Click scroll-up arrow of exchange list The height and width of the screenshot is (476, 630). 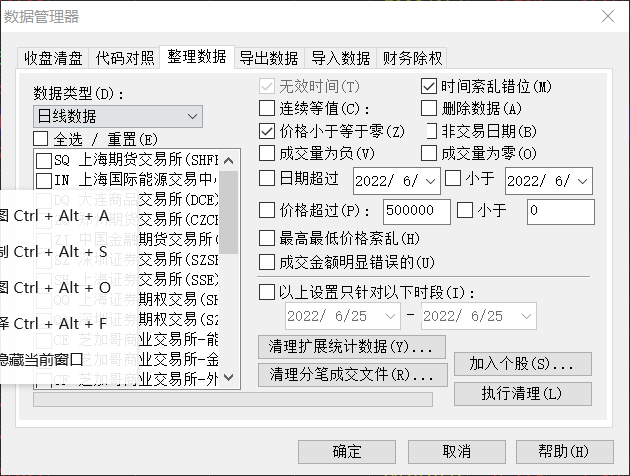pos(229,161)
